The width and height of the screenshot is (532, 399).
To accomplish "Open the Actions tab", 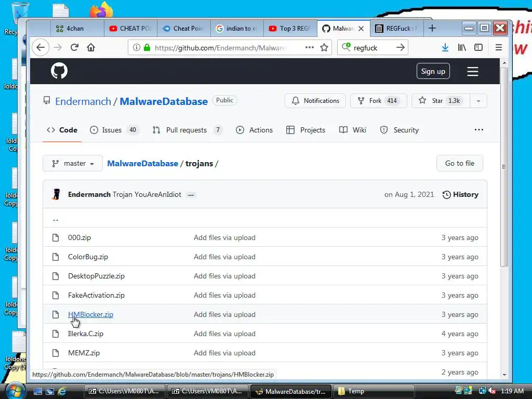I will [x=254, y=130].
